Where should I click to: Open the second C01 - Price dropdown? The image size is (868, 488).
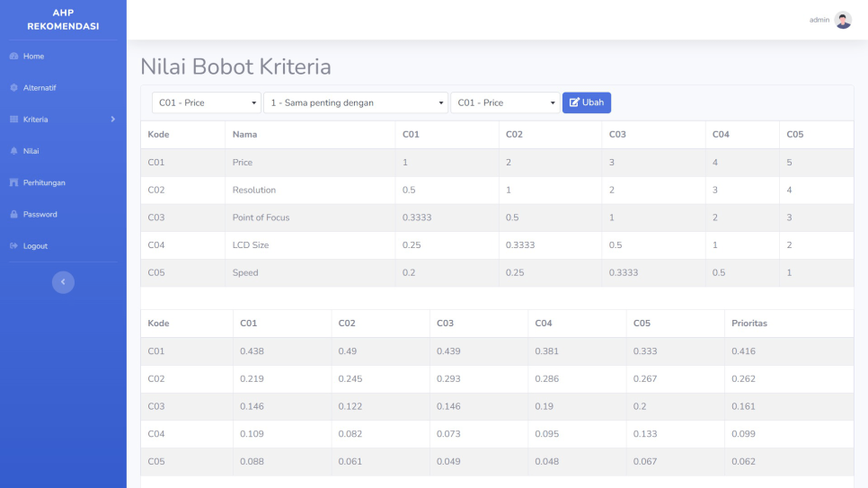pyautogui.click(x=505, y=102)
